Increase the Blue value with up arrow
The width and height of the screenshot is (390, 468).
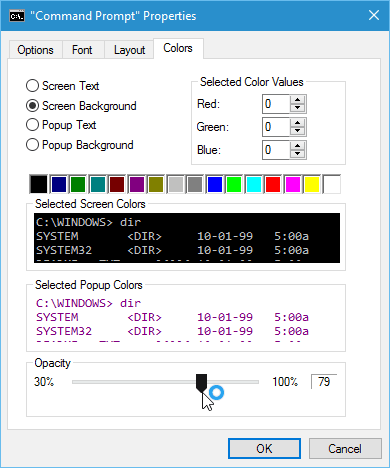click(x=298, y=146)
